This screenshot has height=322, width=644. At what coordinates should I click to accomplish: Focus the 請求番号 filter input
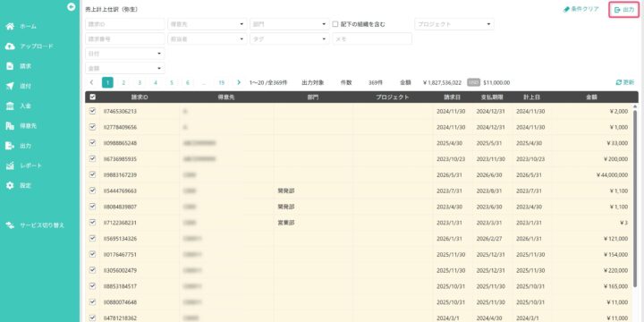tap(125, 39)
